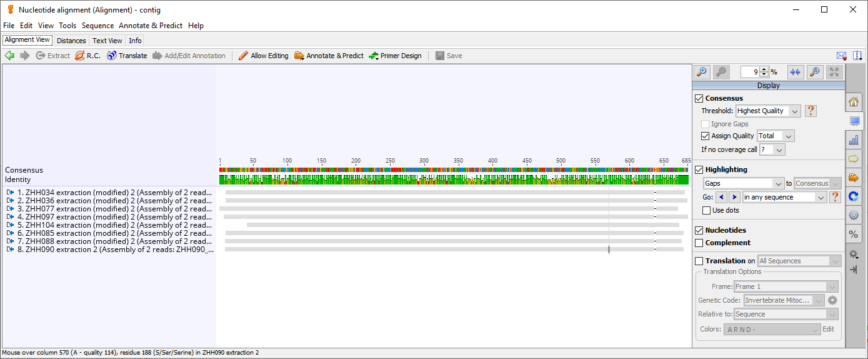Click the zoom percentage input field
Viewport: 868px width, 359px height.
click(x=750, y=72)
